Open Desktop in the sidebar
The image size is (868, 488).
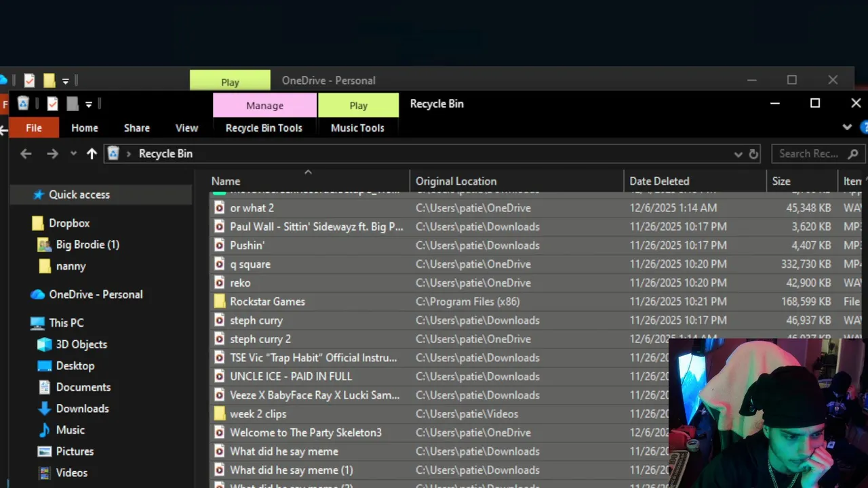coord(75,365)
